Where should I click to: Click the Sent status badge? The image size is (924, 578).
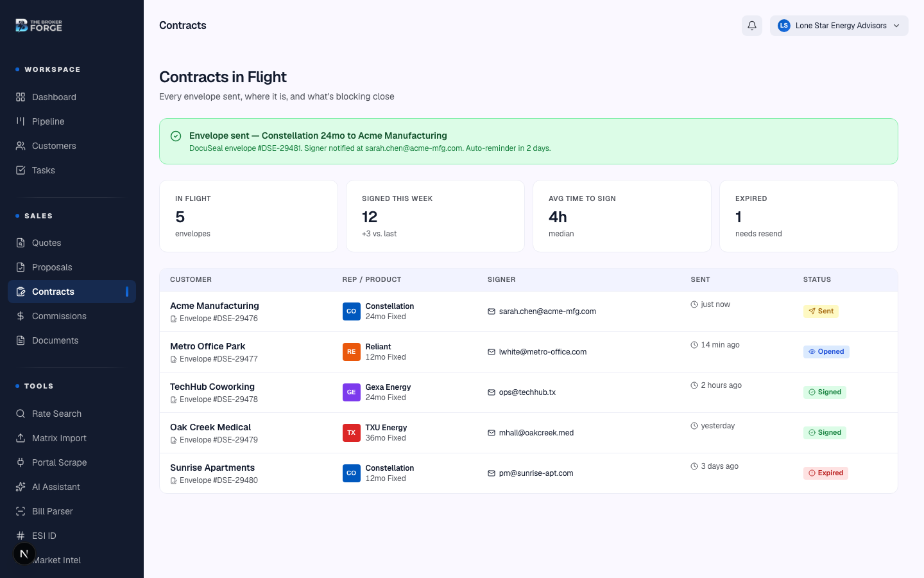coord(821,311)
